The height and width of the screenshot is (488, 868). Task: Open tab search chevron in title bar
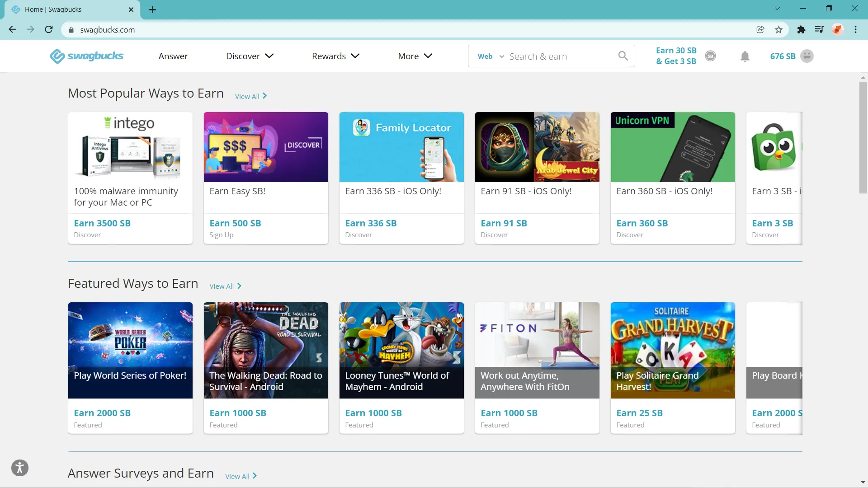777,9
